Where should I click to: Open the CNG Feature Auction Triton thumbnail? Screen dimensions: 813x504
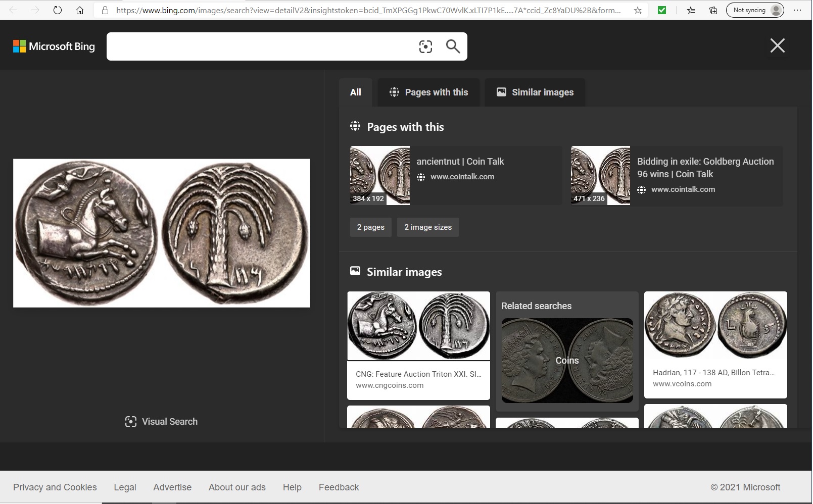pyautogui.click(x=418, y=326)
